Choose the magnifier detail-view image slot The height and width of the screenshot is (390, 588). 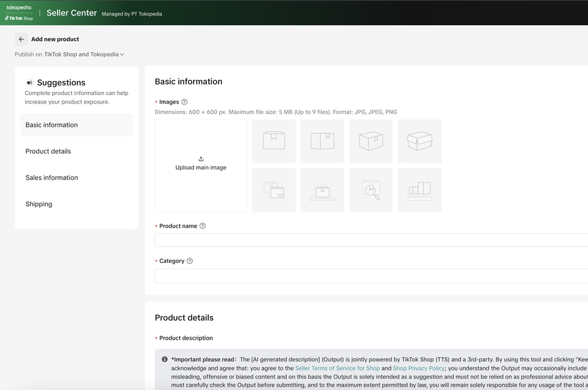click(x=371, y=190)
